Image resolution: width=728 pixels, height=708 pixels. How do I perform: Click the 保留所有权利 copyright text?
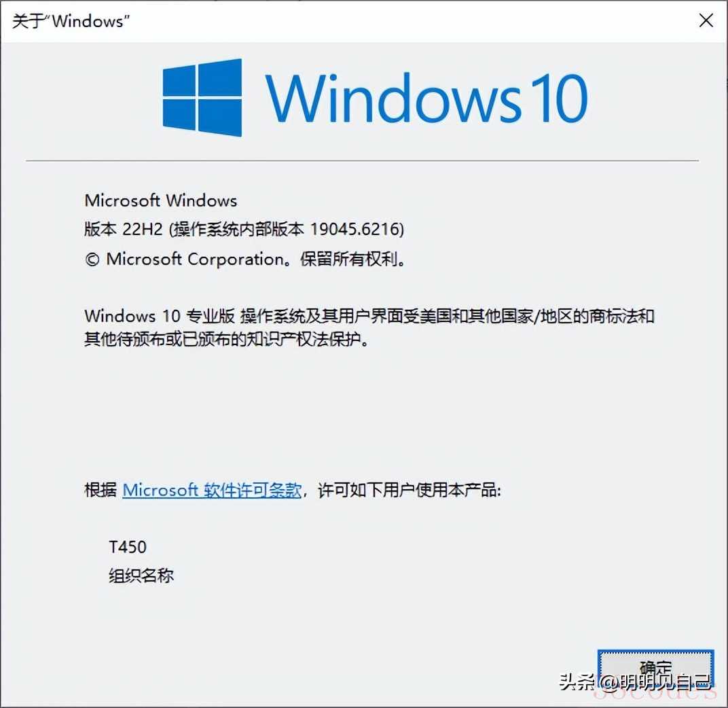(x=348, y=260)
